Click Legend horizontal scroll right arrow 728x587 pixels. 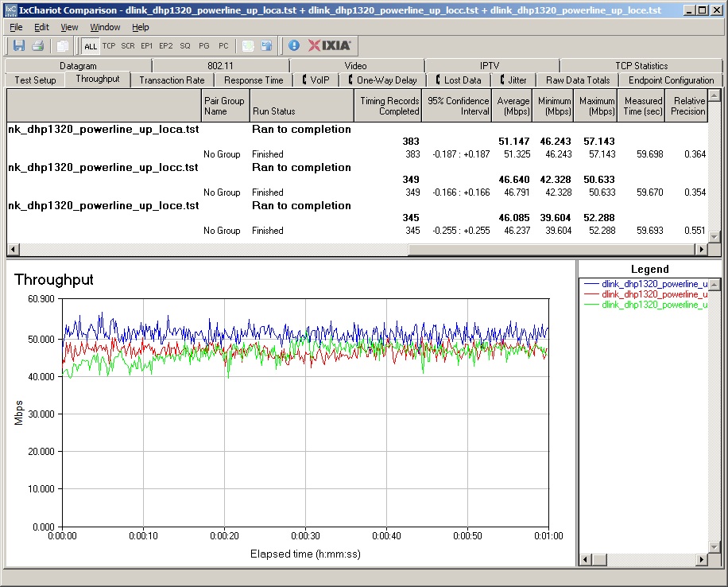point(702,560)
